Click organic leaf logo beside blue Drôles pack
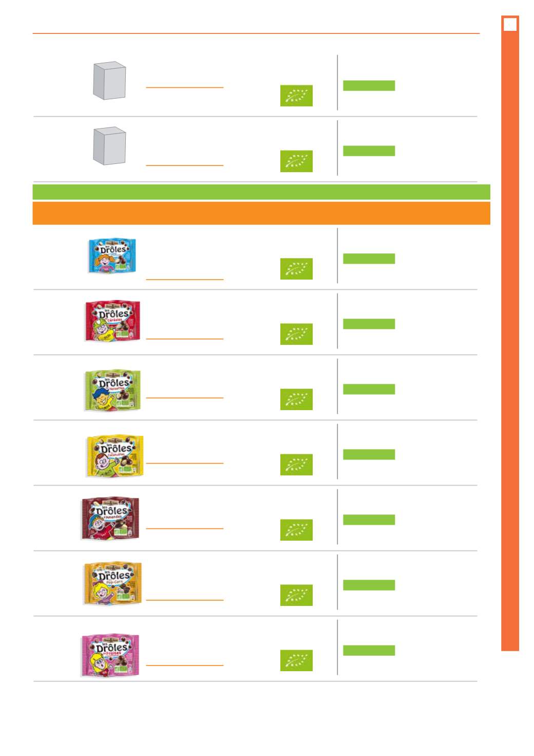This screenshot has width=534, height=756. pos(296,269)
